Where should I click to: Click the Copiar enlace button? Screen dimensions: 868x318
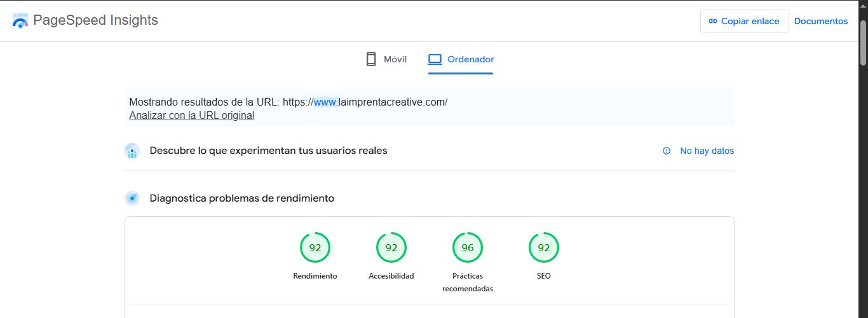tap(744, 21)
